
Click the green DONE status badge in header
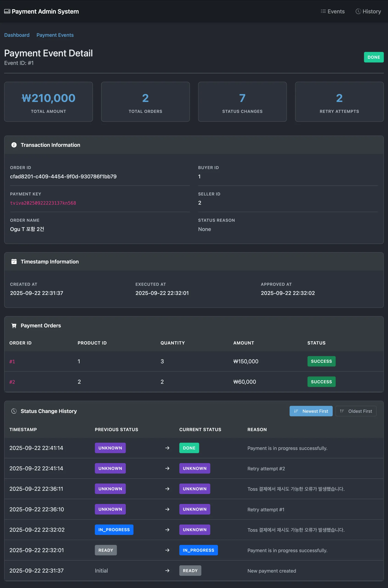(373, 57)
